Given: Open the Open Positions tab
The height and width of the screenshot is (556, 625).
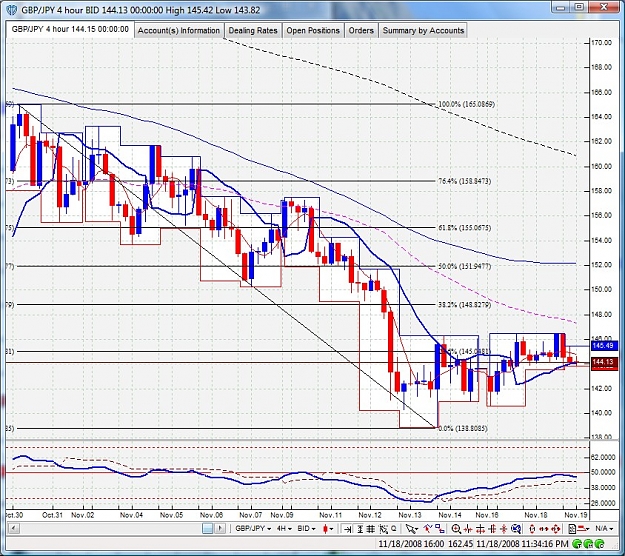Looking at the screenshot, I should (313, 31).
